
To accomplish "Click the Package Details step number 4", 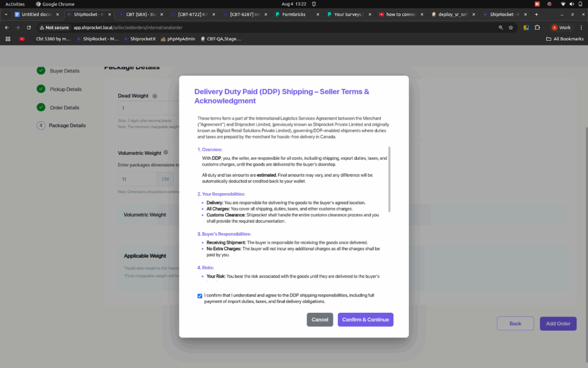I will pyautogui.click(x=41, y=125).
